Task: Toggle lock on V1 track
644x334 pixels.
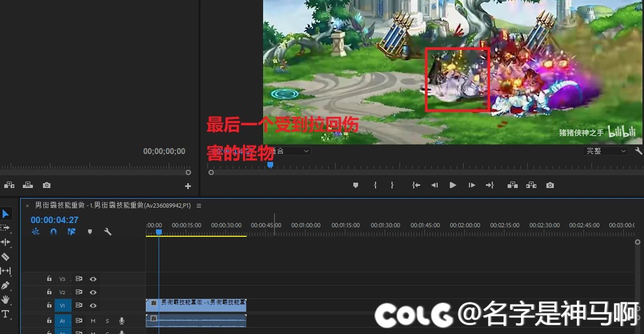Action: (x=49, y=305)
